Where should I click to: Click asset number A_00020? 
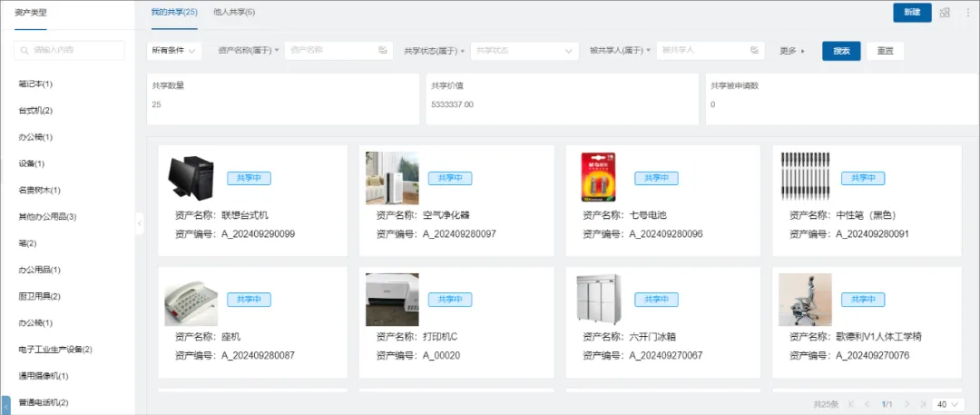click(441, 356)
